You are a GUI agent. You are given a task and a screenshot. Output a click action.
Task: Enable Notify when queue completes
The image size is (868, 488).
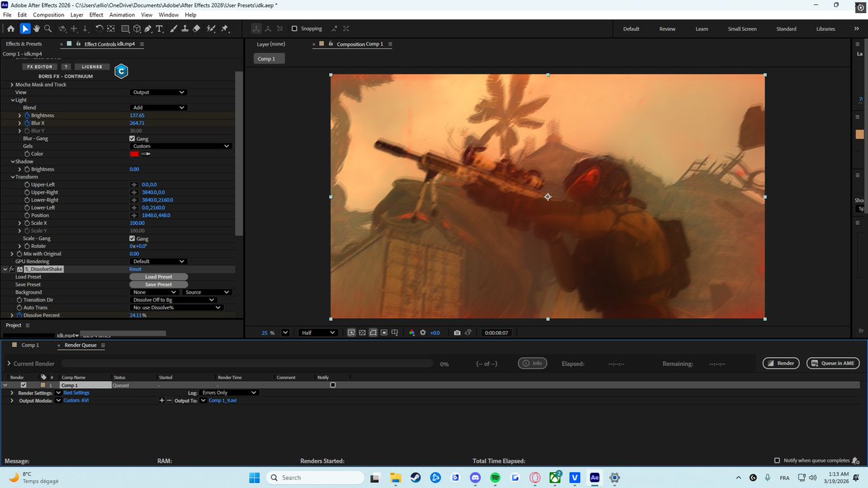[x=778, y=461]
